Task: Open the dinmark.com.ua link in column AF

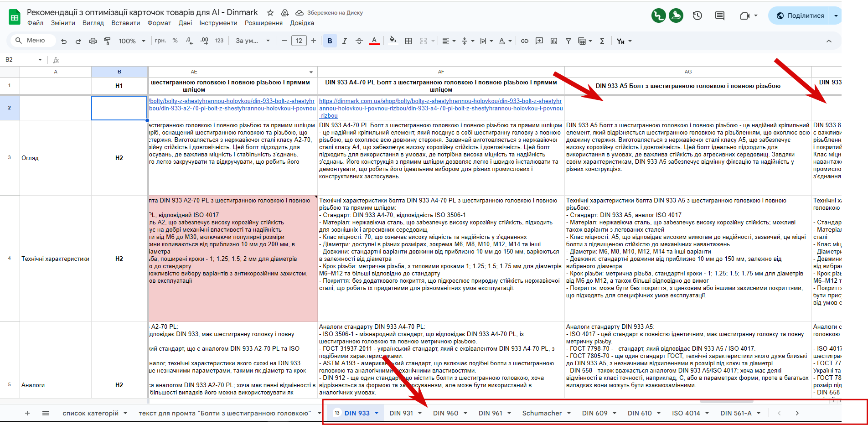Action: point(441,108)
